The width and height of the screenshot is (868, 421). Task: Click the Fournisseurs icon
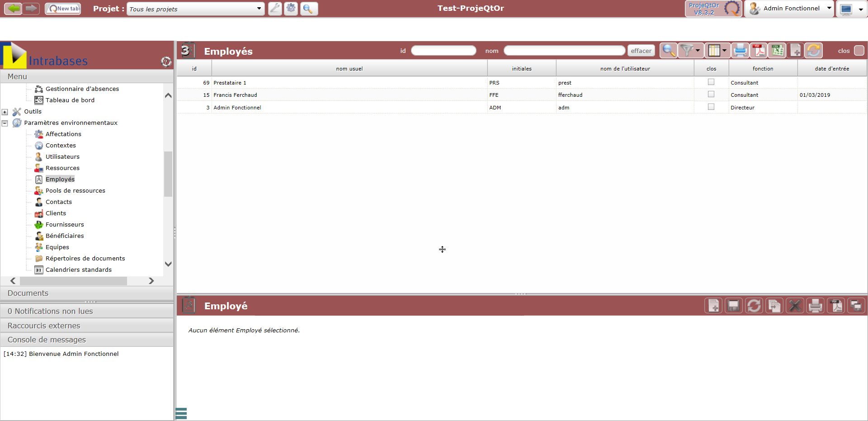point(39,225)
